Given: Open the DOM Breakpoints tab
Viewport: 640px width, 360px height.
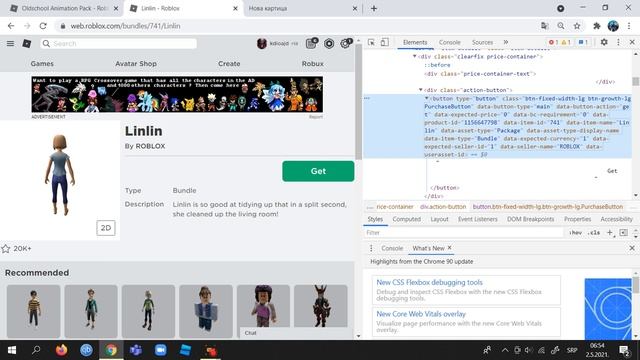Looking at the screenshot, I should pos(531,219).
